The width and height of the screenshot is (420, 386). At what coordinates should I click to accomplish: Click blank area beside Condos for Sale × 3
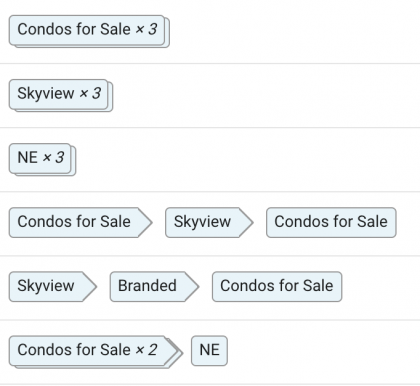[x=295, y=31]
